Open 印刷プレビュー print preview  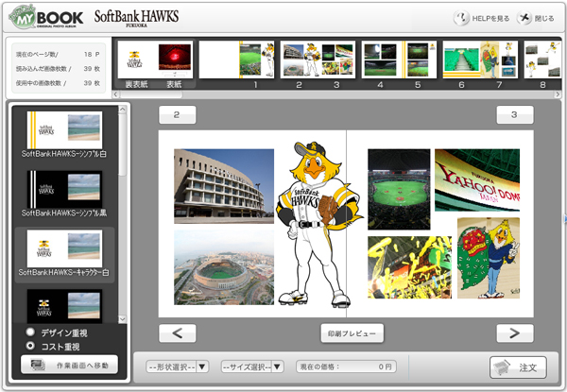(x=352, y=333)
